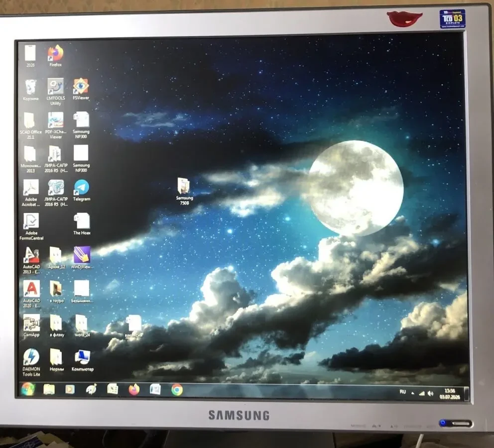Click the Show desktop strip after the clock
Screen dimensions: 494x448
466,394
